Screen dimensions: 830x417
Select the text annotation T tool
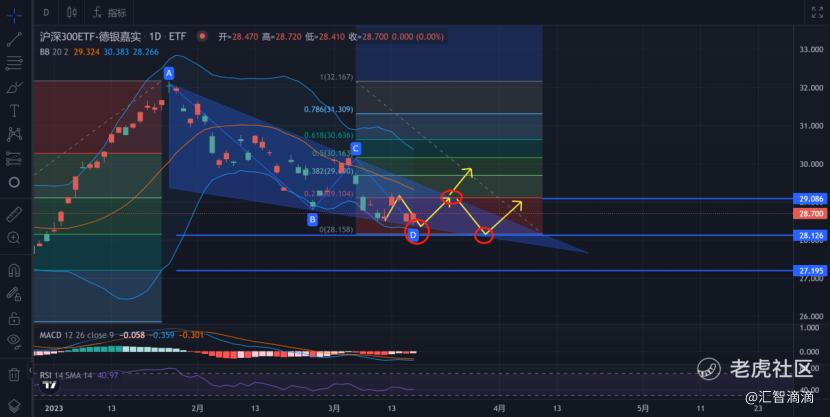pos(14,111)
